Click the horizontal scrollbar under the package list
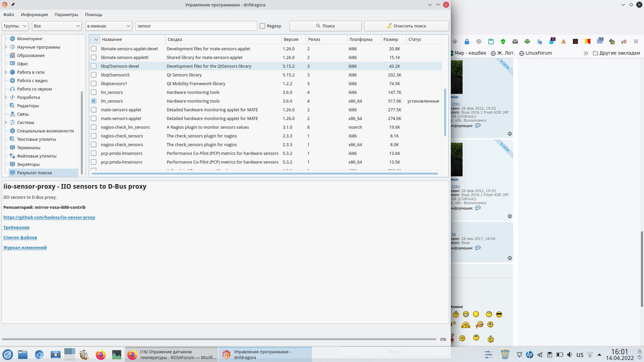Viewport: 644px width, 362px height. 264,174
